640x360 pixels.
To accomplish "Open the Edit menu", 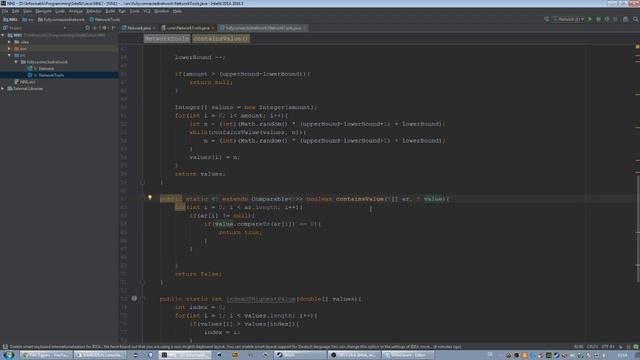I will pos(16,11).
